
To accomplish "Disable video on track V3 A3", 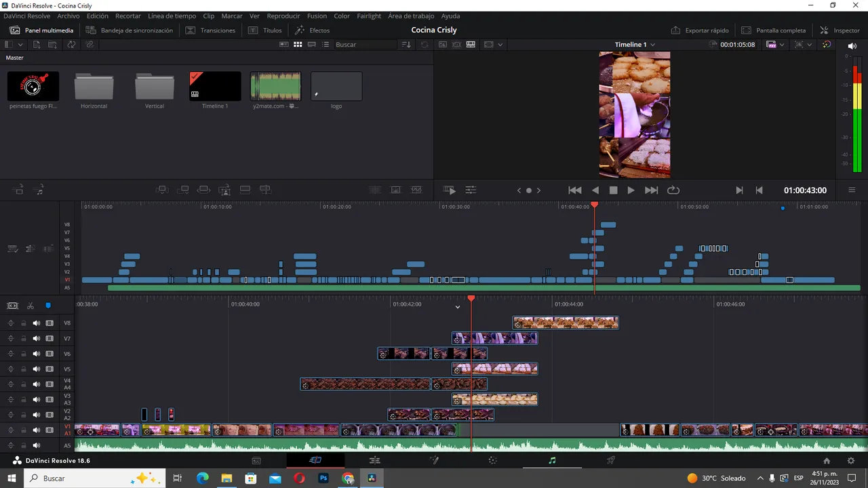I will (x=50, y=400).
